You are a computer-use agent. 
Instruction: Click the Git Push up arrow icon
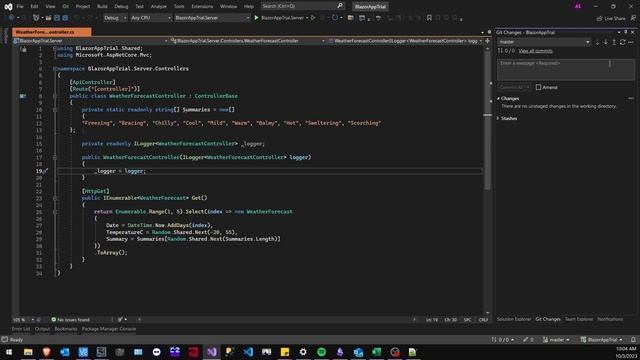[614, 42]
